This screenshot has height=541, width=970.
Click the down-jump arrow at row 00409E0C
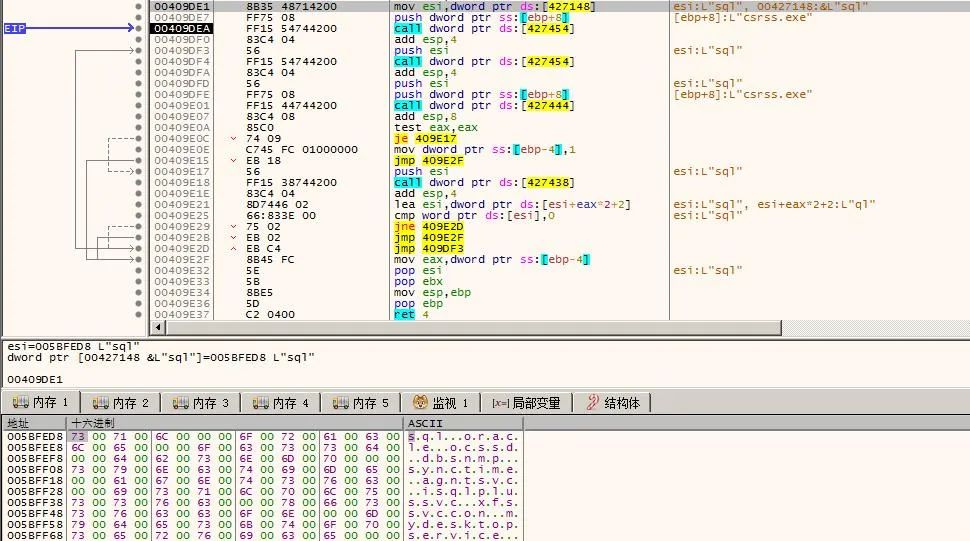[234, 139]
